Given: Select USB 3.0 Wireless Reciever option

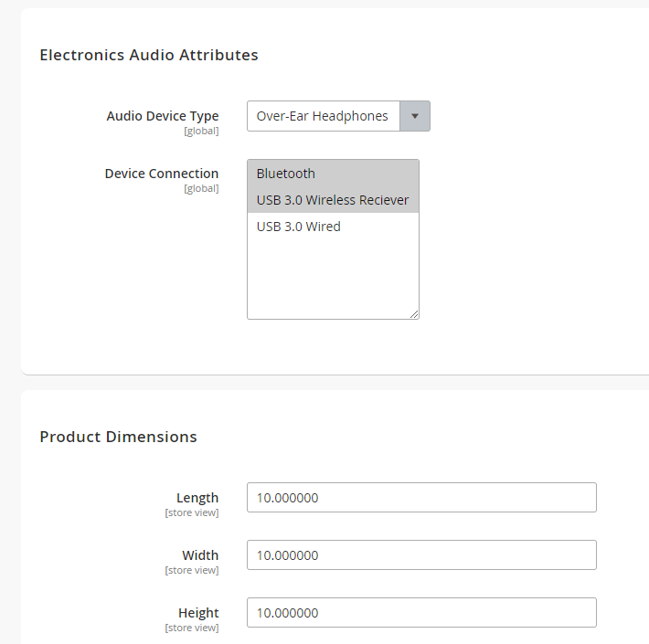Looking at the screenshot, I should tap(334, 200).
